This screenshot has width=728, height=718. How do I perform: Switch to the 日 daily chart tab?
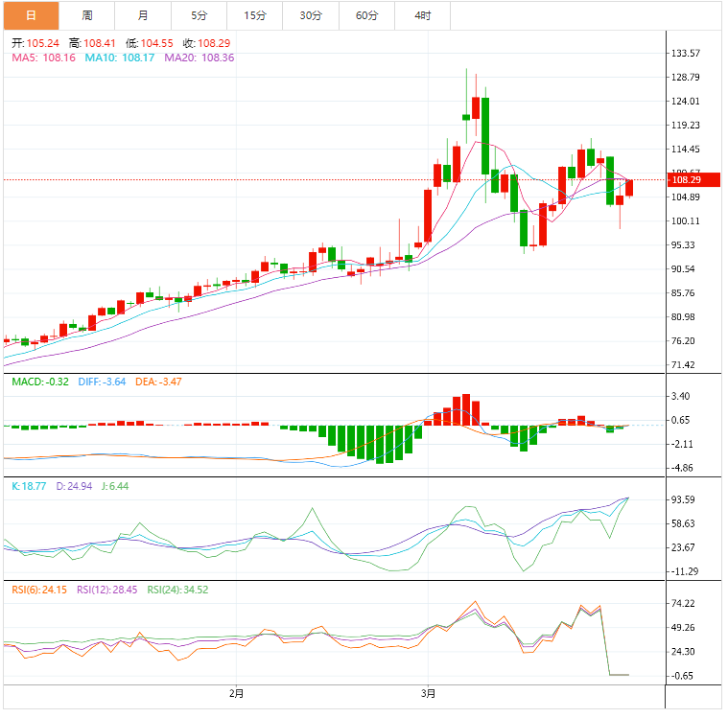tap(31, 15)
